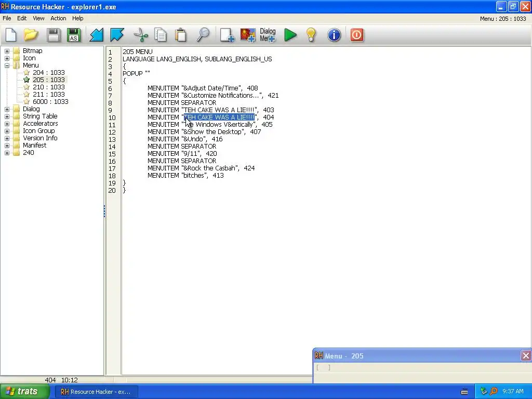The height and width of the screenshot is (399, 532).
Task: Expand the Dialog folder
Action: coord(7,109)
